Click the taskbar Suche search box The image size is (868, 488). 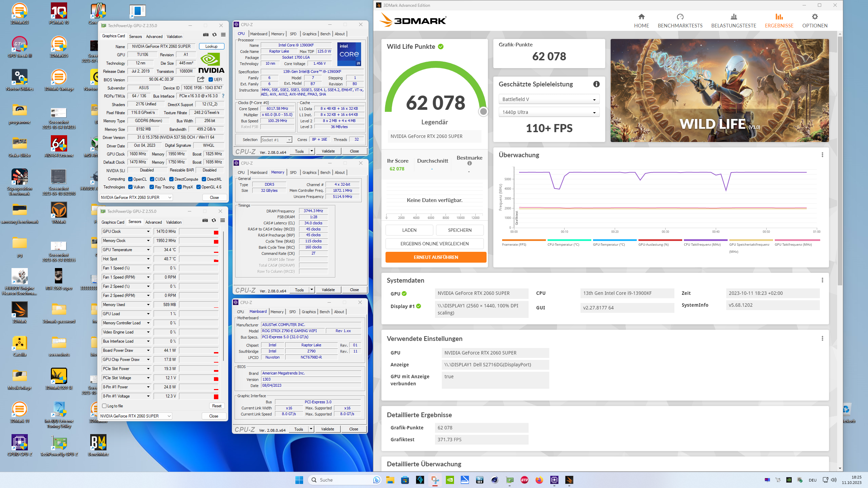tap(345, 480)
